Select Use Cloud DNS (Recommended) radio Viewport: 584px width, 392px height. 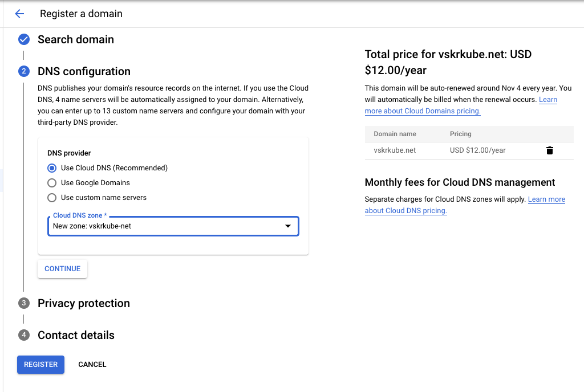tap(52, 168)
